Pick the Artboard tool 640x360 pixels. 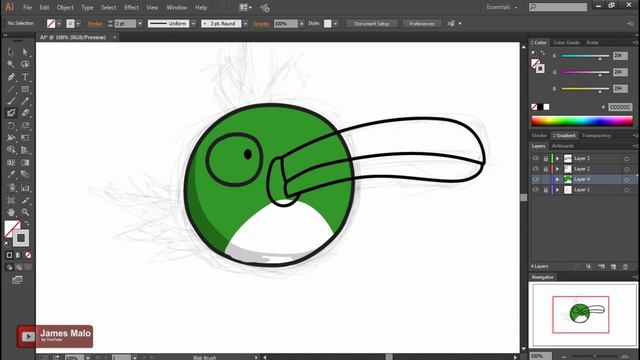click(x=11, y=200)
